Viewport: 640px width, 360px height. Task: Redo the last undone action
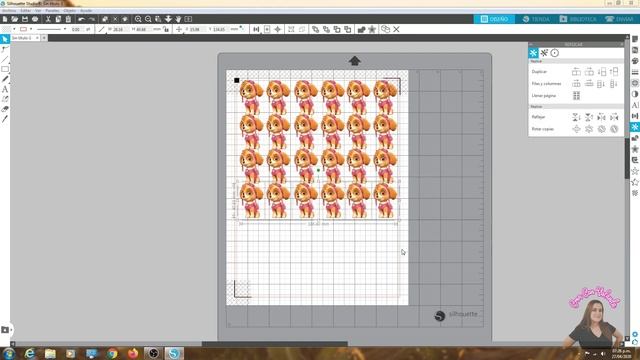91,19
